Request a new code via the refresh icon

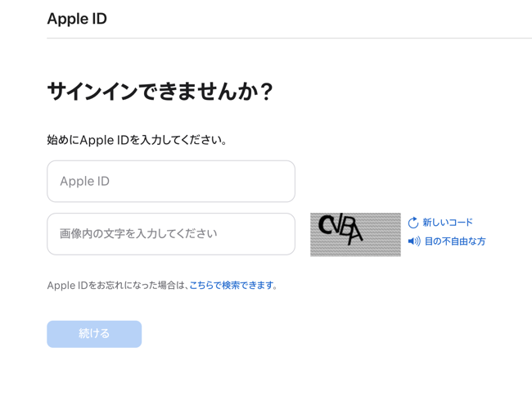pyautogui.click(x=413, y=223)
